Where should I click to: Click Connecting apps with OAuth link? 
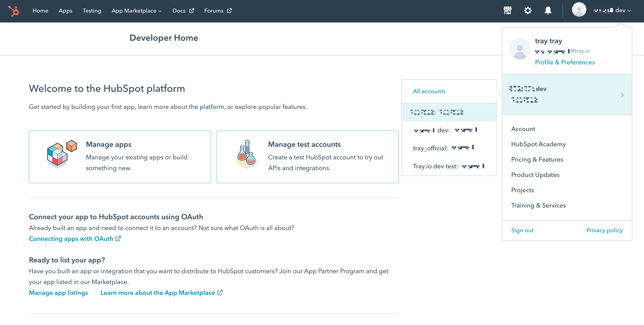pyautogui.click(x=71, y=239)
